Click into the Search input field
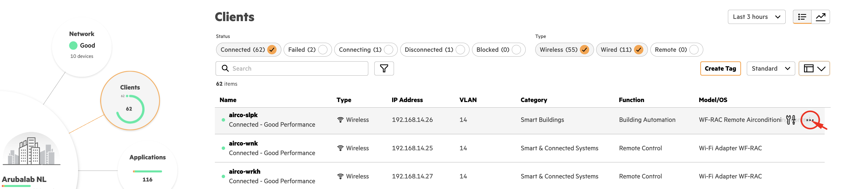 click(296, 69)
